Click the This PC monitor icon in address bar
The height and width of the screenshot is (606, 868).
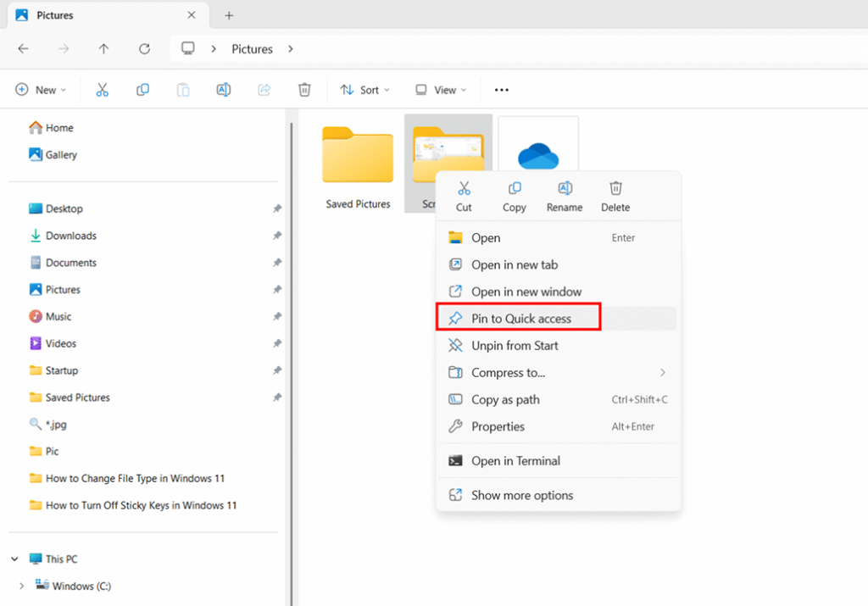[188, 48]
